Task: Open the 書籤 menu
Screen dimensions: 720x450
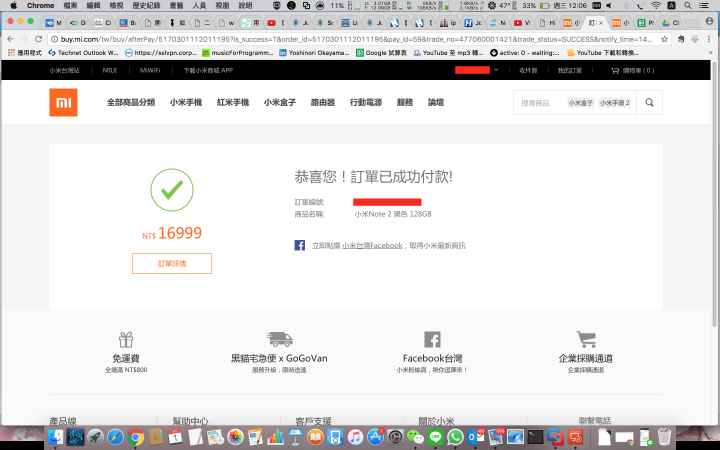Action: [x=176, y=6]
